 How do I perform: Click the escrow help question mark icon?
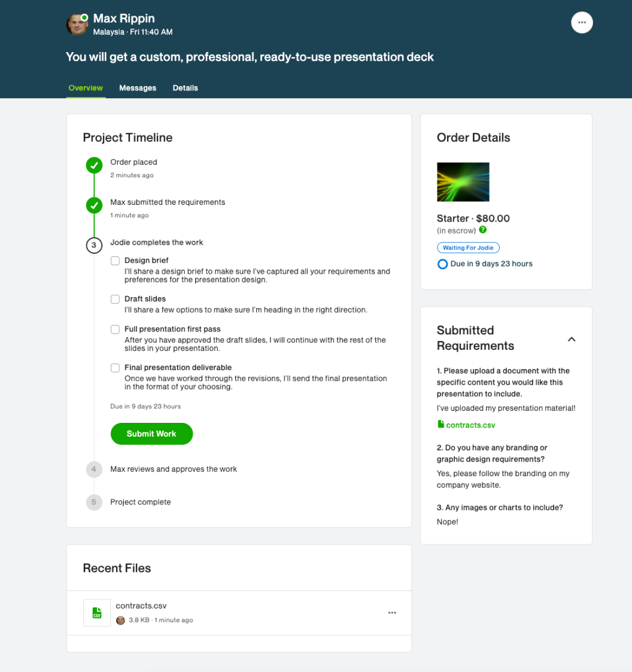pos(483,230)
